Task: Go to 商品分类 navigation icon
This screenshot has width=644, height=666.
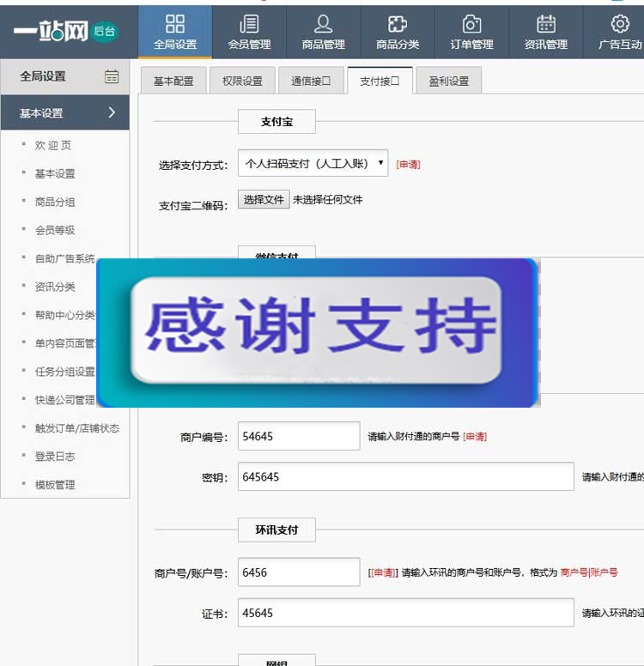Action: point(398,24)
